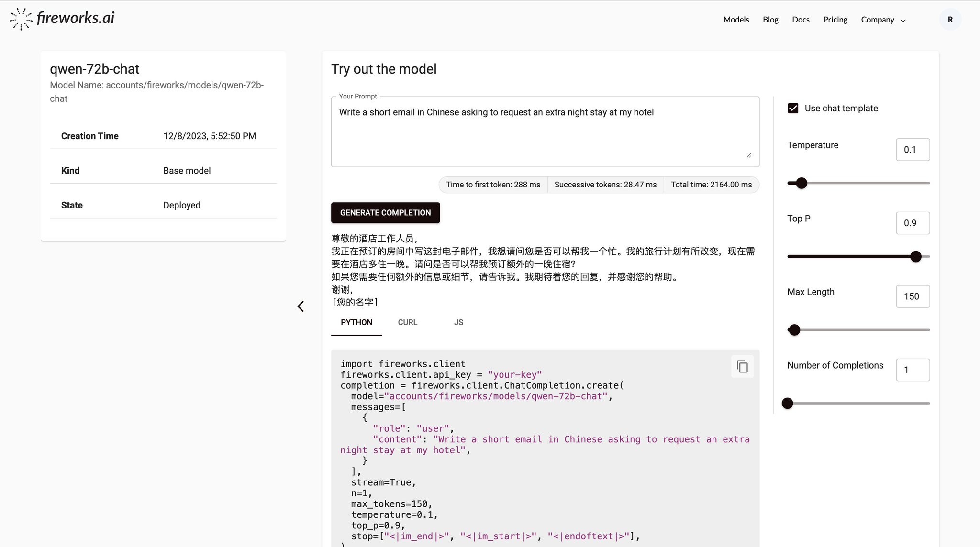The height and width of the screenshot is (547, 980).
Task: Click the max_tokens=150 code line
Action: (x=391, y=504)
